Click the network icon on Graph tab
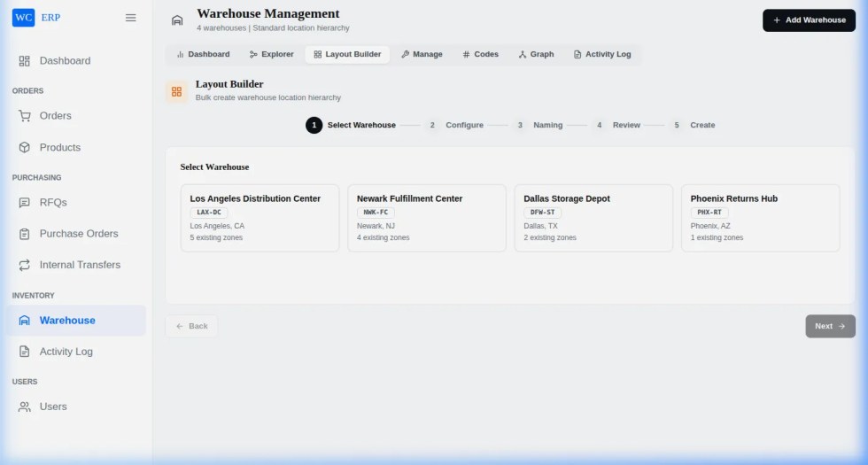868x465 pixels. (522, 54)
